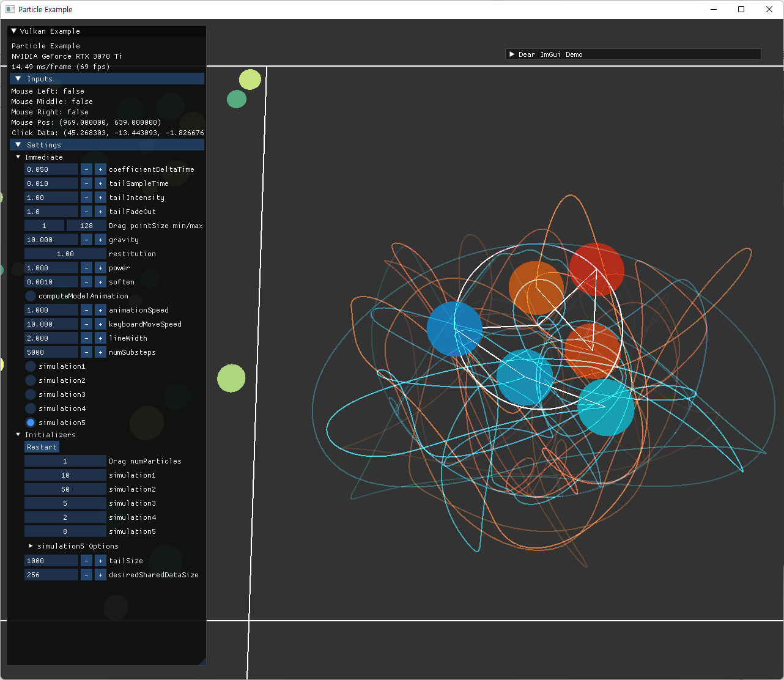Screen dimensions: 784x680
Task: Select simulation1 radio button
Action: 31,366
